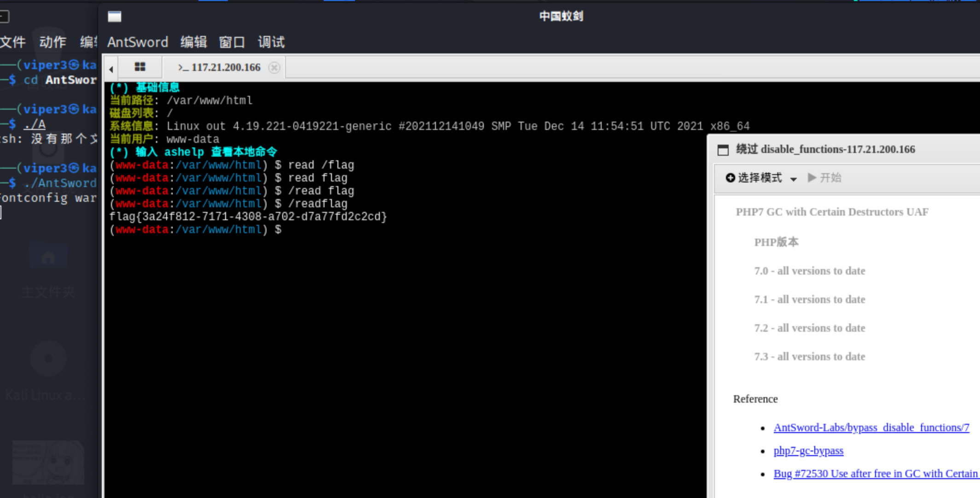
Task: Close the 117.21.200.166 terminal tab
Action: coord(274,68)
